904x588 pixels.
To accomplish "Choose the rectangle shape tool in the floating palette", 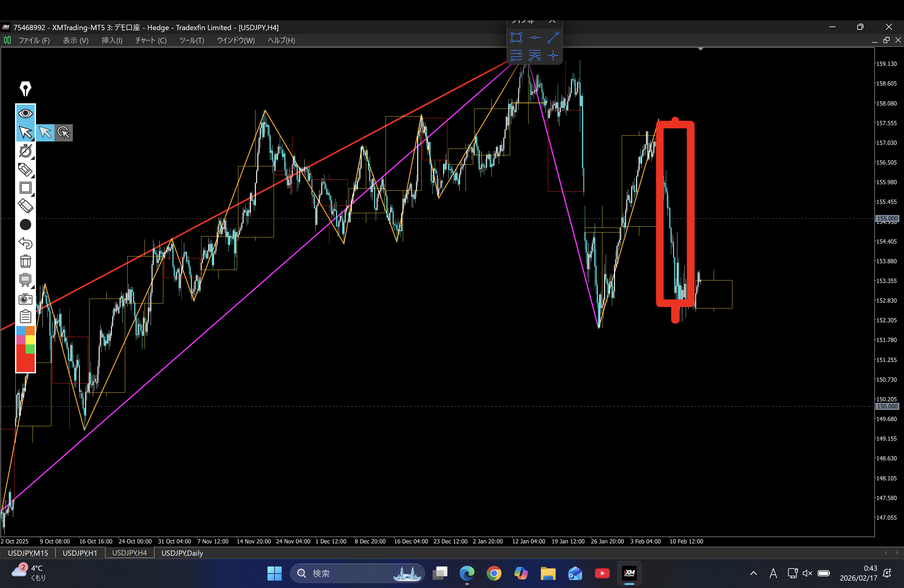I will [x=516, y=38].
